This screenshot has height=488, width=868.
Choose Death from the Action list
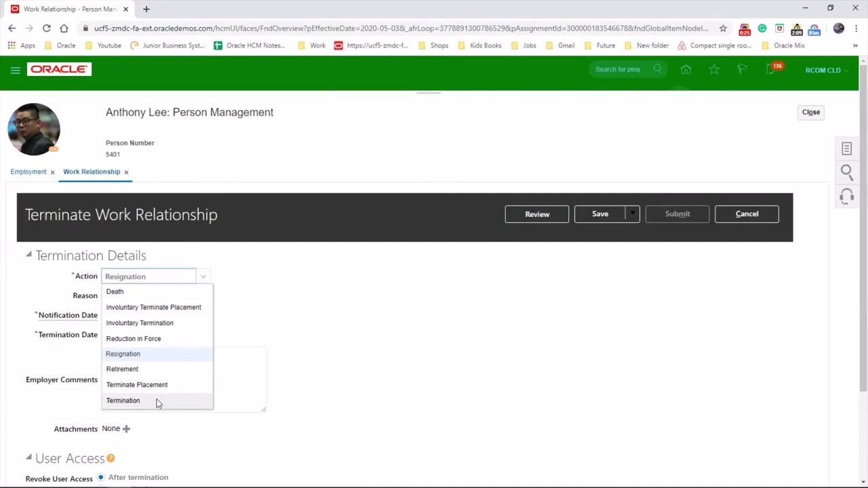click(x=157, y=291)
